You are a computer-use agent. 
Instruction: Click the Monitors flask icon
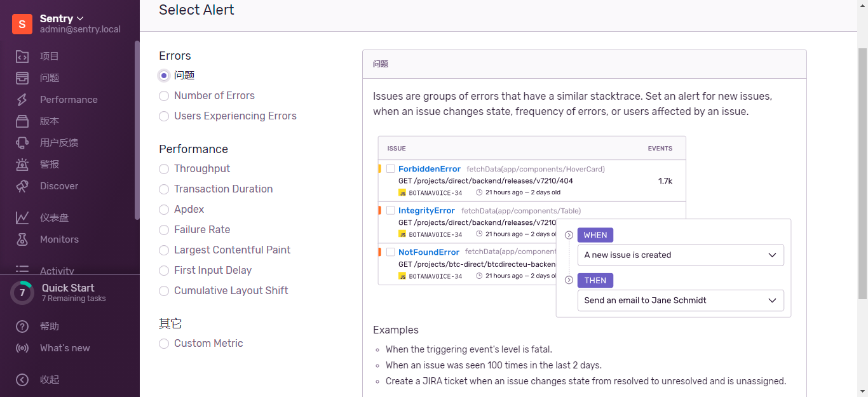[22, 239]
